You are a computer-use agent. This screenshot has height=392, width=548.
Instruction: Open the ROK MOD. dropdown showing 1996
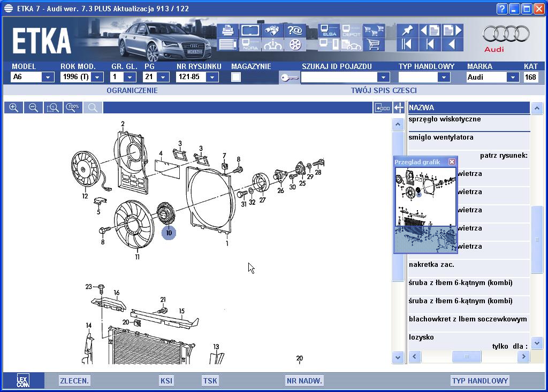(97, 77)
